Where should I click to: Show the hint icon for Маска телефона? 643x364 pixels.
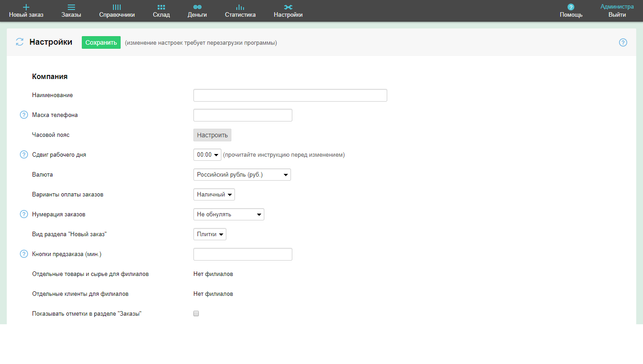click(24, 115)
